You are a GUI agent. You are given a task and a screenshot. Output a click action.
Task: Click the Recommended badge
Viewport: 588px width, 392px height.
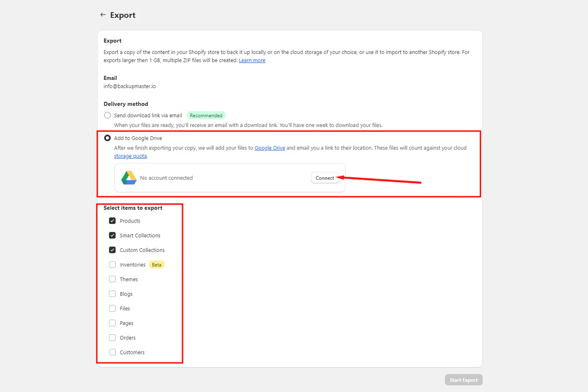[x=206, y=115]
